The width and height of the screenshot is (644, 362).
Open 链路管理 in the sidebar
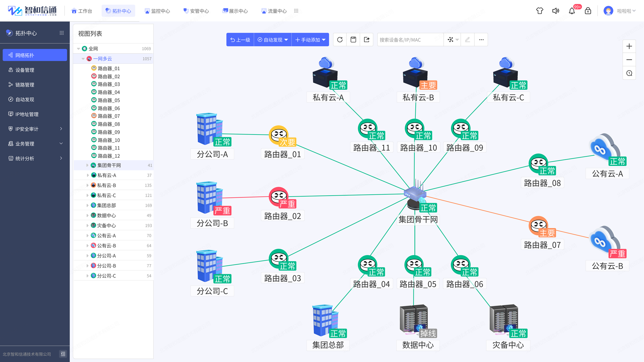35,85
